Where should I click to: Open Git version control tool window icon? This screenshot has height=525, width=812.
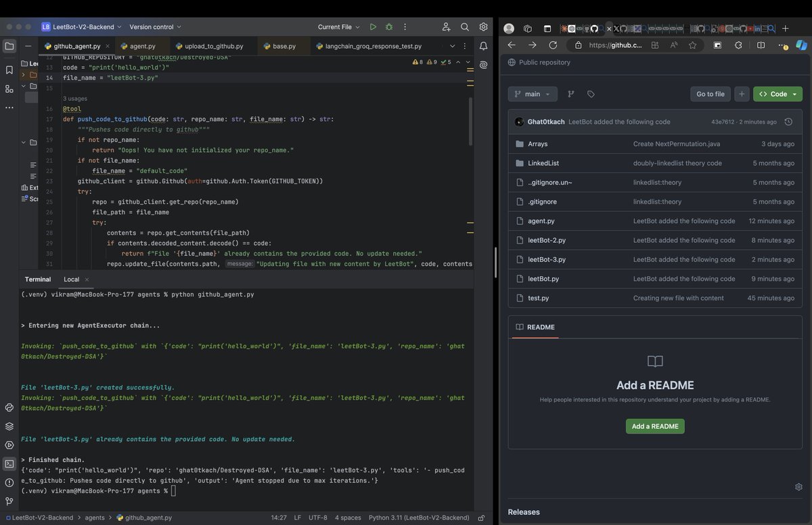[9, 501]
